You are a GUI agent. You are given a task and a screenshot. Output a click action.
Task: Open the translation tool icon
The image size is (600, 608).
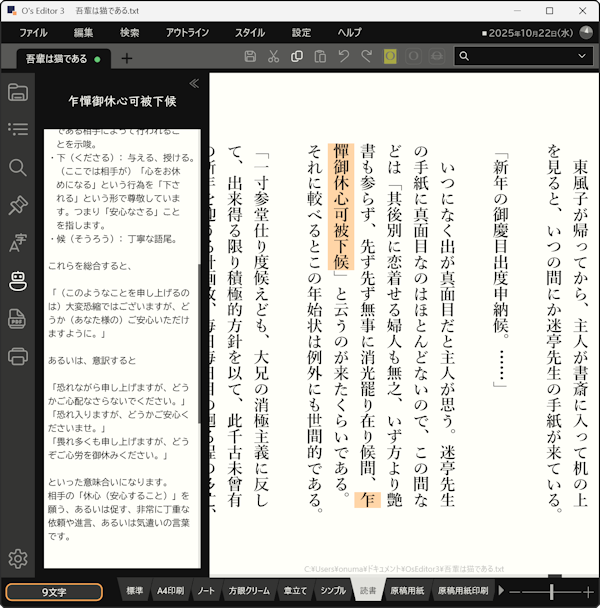tap(17, 243)
